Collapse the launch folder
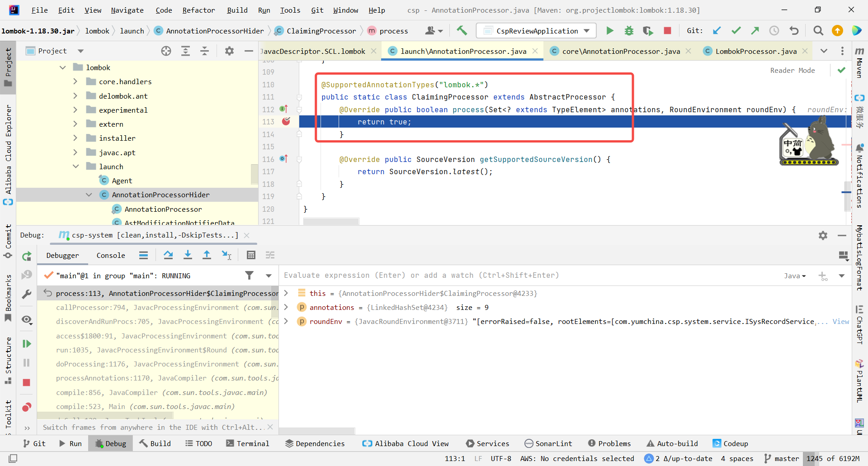The width and height of the screenshot is (868, 466). click(75, 166)
